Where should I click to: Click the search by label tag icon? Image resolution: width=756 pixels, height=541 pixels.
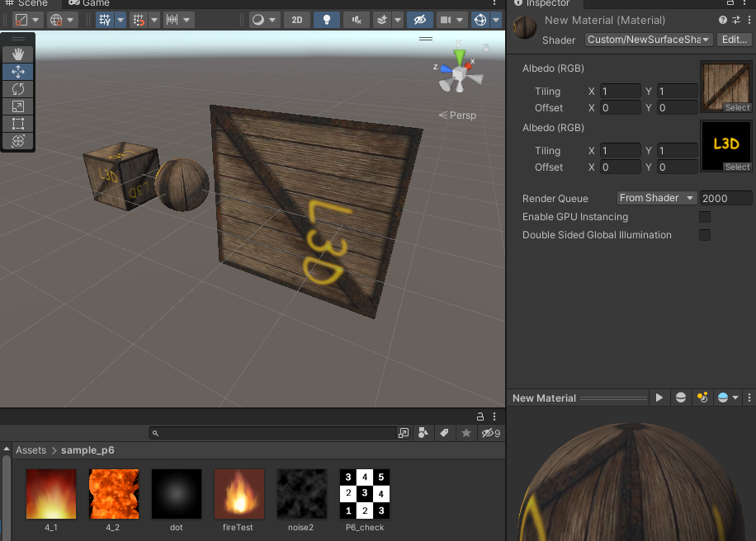pyautogui.click(x=445, y=433)
